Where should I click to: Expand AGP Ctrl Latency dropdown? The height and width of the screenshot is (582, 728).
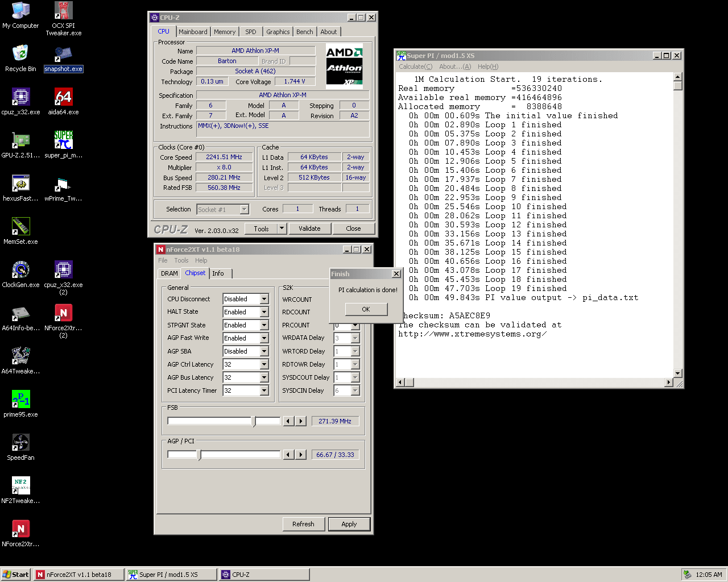pyautogui.click(x=264, y=364)
